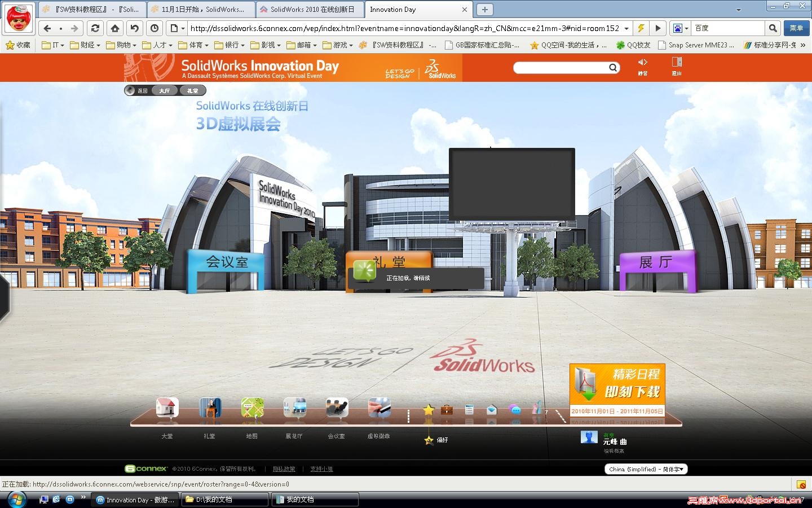Click the magnifier in the event search box
The height and width of the screenshot is (508, 812).
pos(613,68)
